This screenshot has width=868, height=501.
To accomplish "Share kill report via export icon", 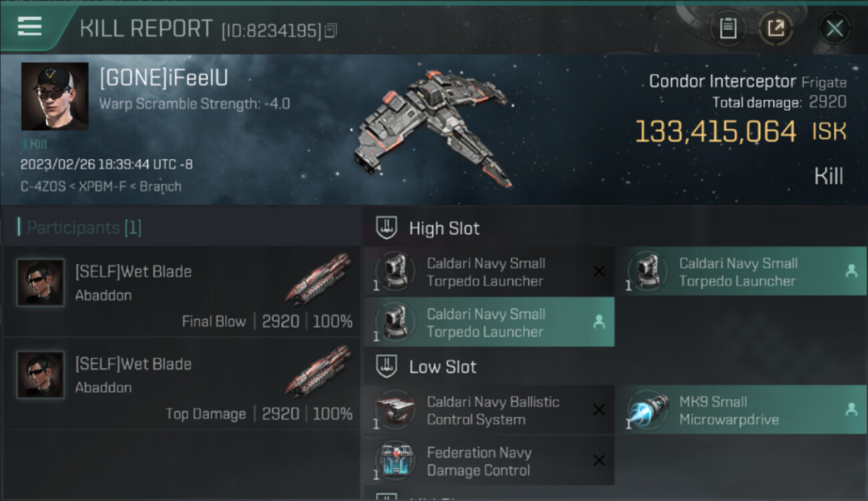I will click(x=776, y=29).
